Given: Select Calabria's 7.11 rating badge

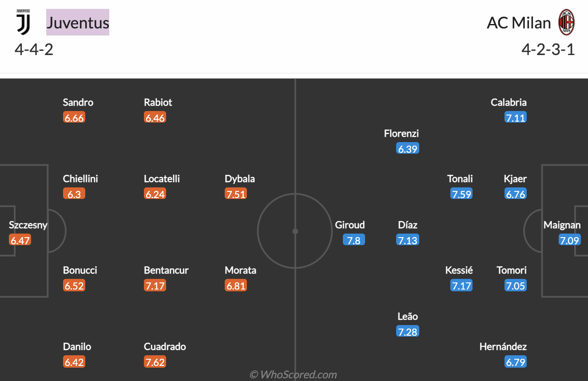Looking at the screenshot, I should (x=515, y=118).
